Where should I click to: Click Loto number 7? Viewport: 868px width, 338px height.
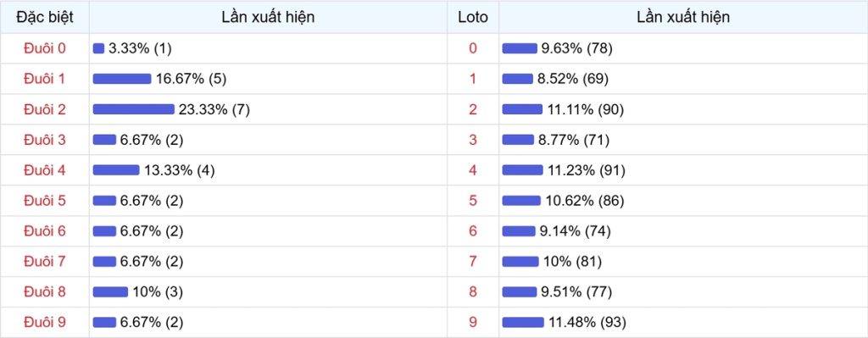tap(473, 262)
